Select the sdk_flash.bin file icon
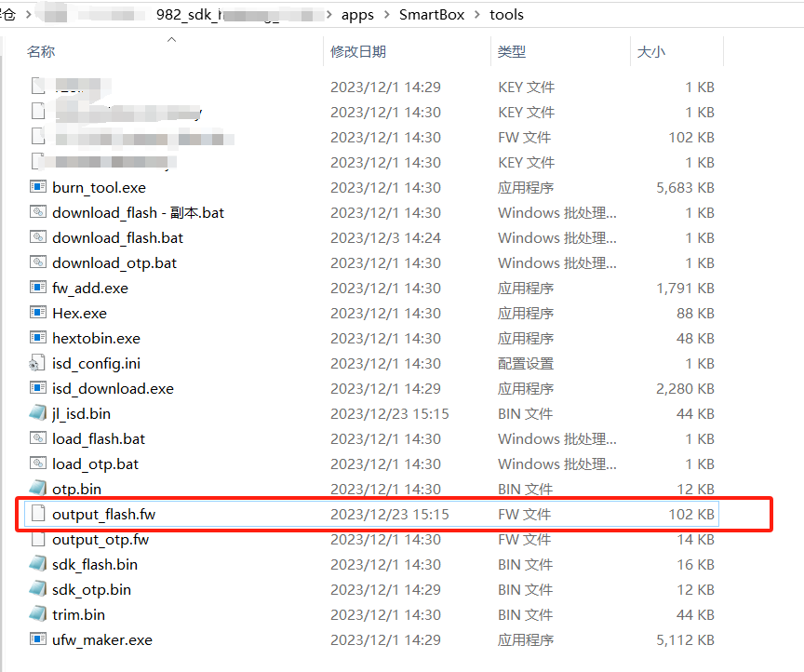Screen dimensions: 804x672 [38, 563]
